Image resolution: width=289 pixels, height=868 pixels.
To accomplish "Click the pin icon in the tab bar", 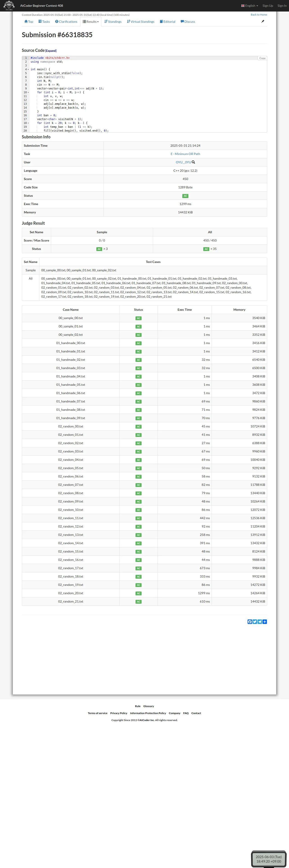I will pos(263,22).
